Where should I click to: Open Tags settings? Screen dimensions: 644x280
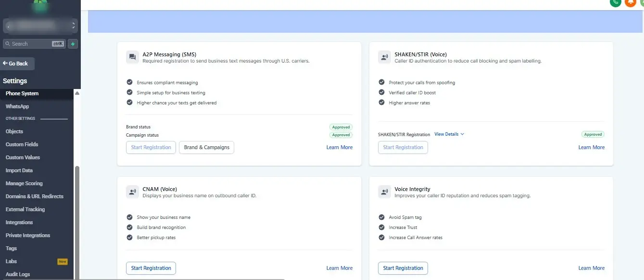pos(11,248)
